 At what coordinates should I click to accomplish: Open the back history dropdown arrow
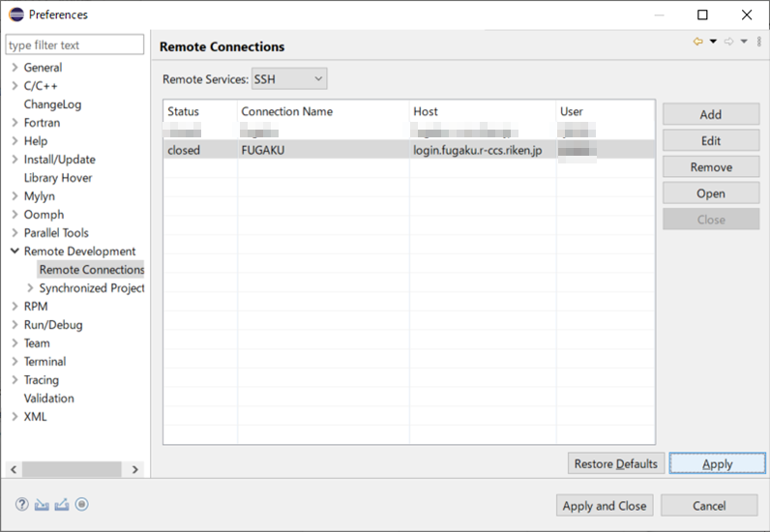point(713,42)
